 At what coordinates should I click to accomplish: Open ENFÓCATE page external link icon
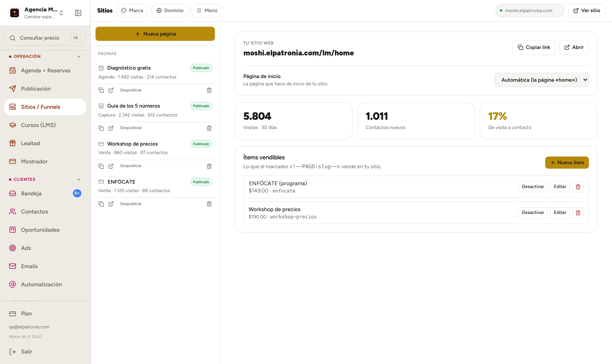[111, 204]
